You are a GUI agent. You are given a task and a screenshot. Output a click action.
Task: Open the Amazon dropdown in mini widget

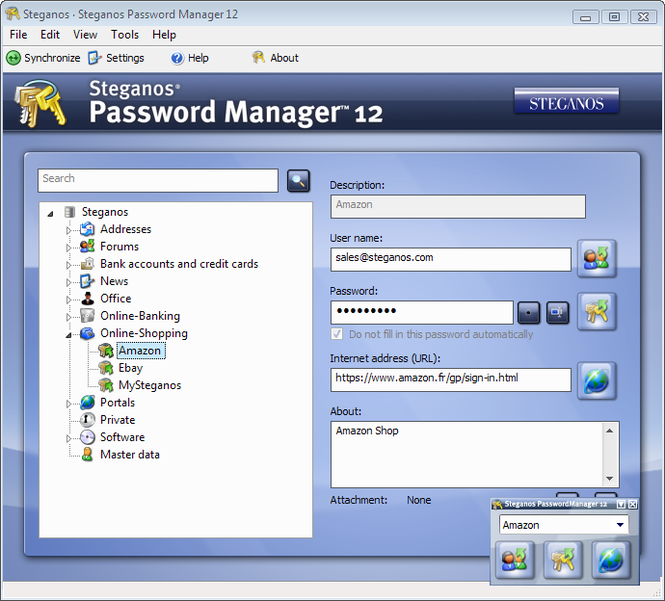tap(620, 525)
